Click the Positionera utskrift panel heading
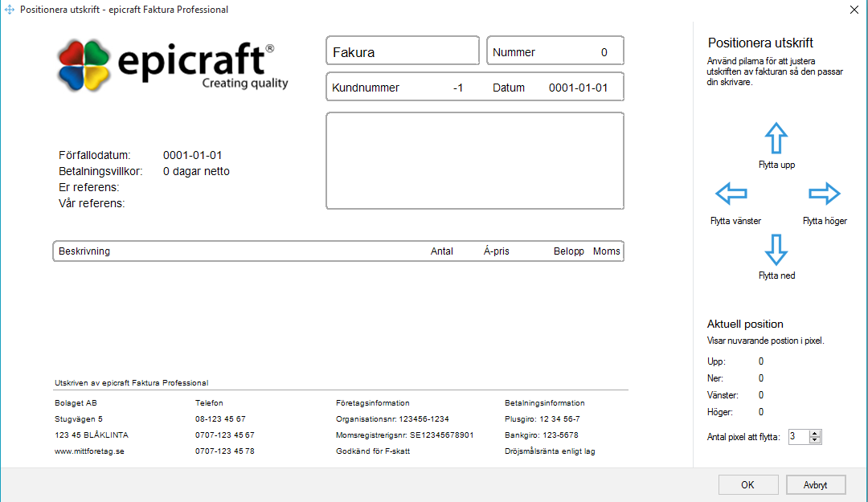This screenshot has width=868, height=502. pos(760,43)
